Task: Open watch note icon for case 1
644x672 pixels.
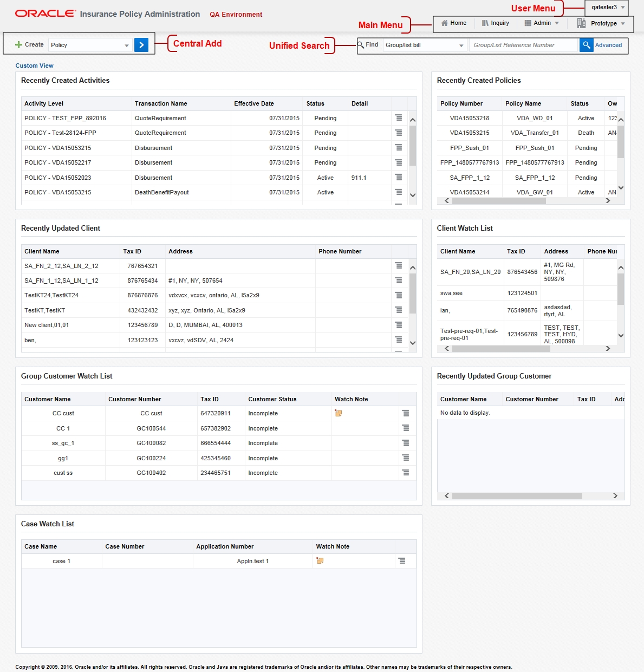Action: coord(320,561)
